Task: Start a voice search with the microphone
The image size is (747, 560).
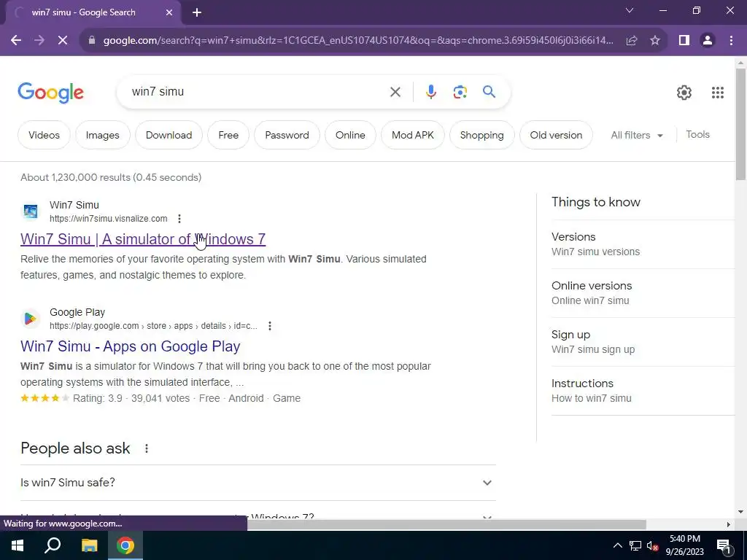Action: pyautogui.click(x=430, y=92)
